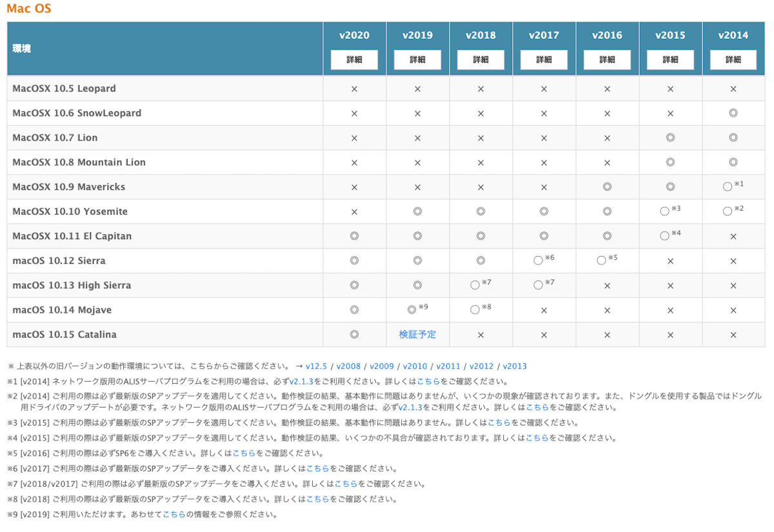Click the ○※6 cell in Sierra row
Screen dimensions: 774x532
(544, 259)
